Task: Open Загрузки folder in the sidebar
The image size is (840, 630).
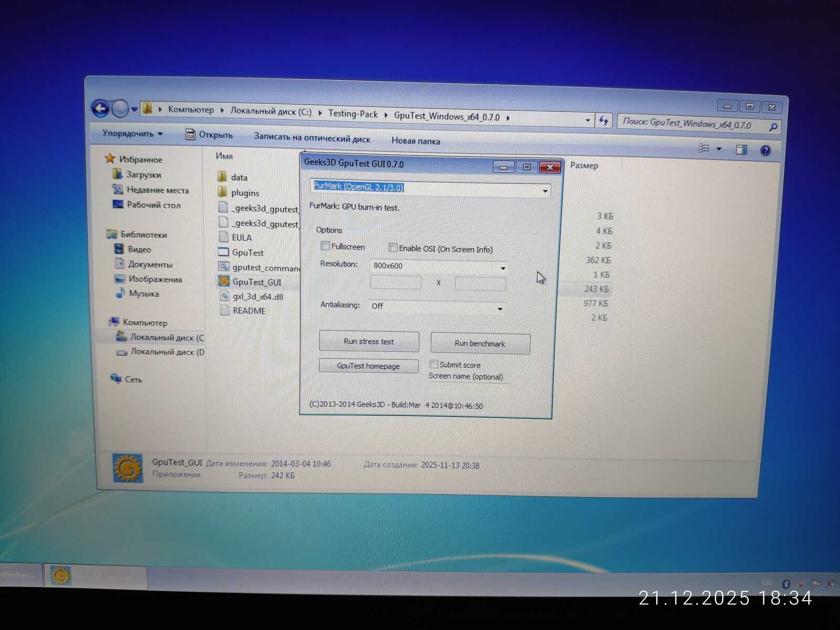Action: click(x=143, y=175)
